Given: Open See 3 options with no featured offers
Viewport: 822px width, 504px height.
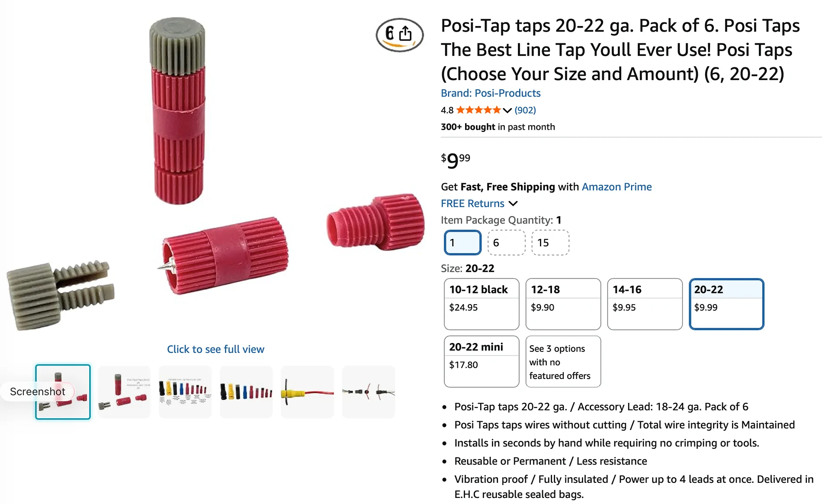Looking at the screenshot, I should [x=563, y=362].
